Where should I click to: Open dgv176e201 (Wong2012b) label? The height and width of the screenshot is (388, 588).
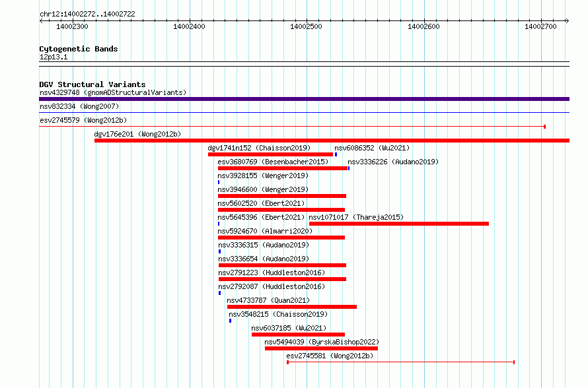click(137, 134)
